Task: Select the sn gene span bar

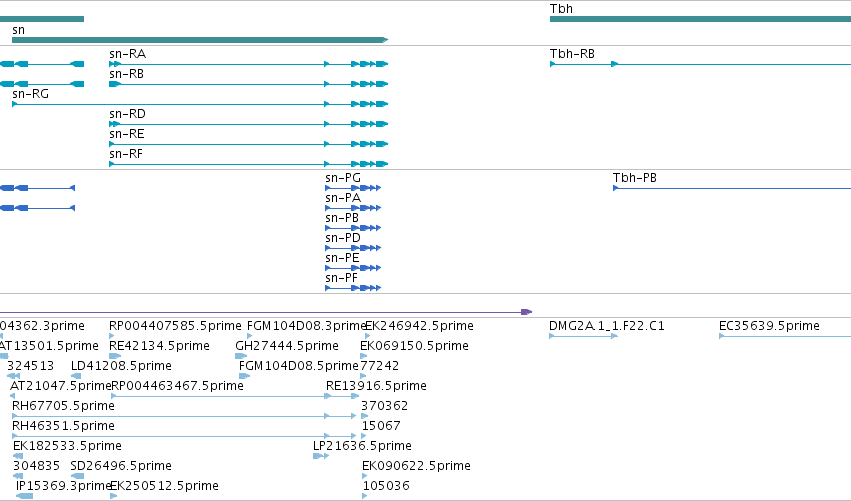Action: click(x=200, y=40)
